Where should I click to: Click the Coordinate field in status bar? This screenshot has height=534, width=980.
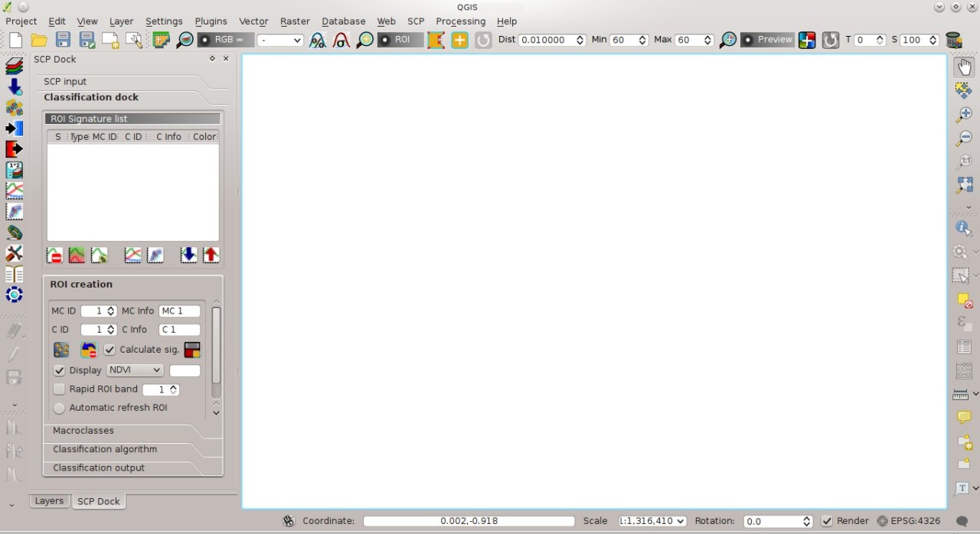point(469,521)
